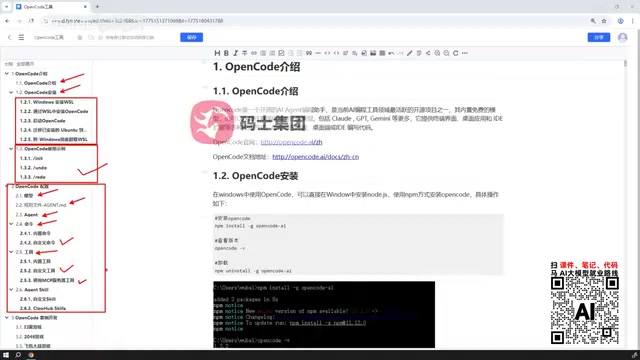Toggle the outline sidebar hamburger menu
The width and height of the screenshot is (640, 360).
click(21, 37)
